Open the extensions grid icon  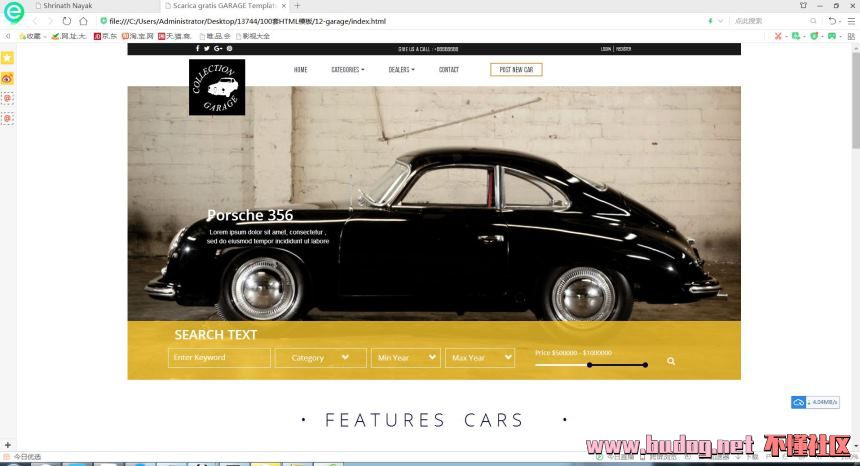[851, 36]
